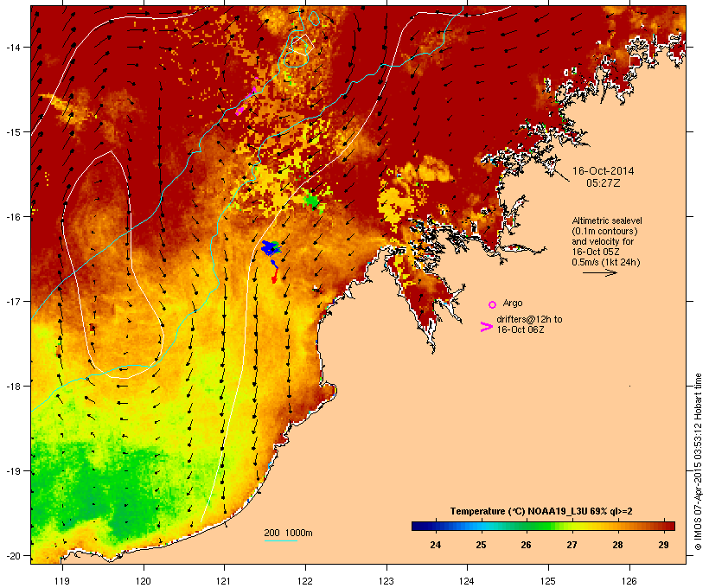Click the blue drifter track cluster on the map
This screenshot has width=709, height=588.
(271, 247)
